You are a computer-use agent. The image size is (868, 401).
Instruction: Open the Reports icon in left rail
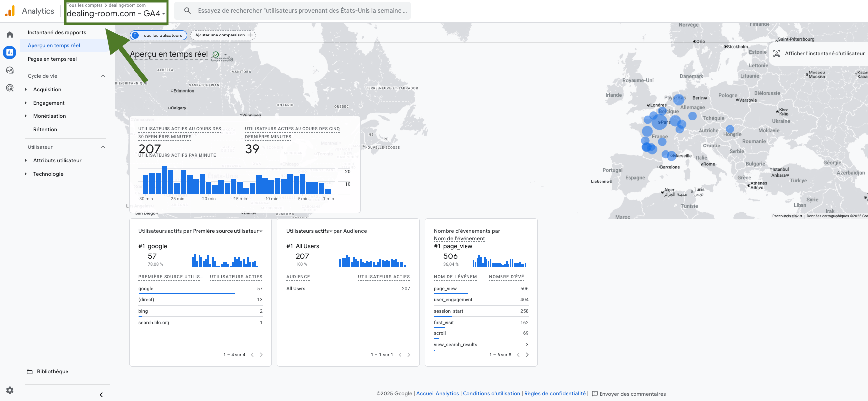coord(10,52)
